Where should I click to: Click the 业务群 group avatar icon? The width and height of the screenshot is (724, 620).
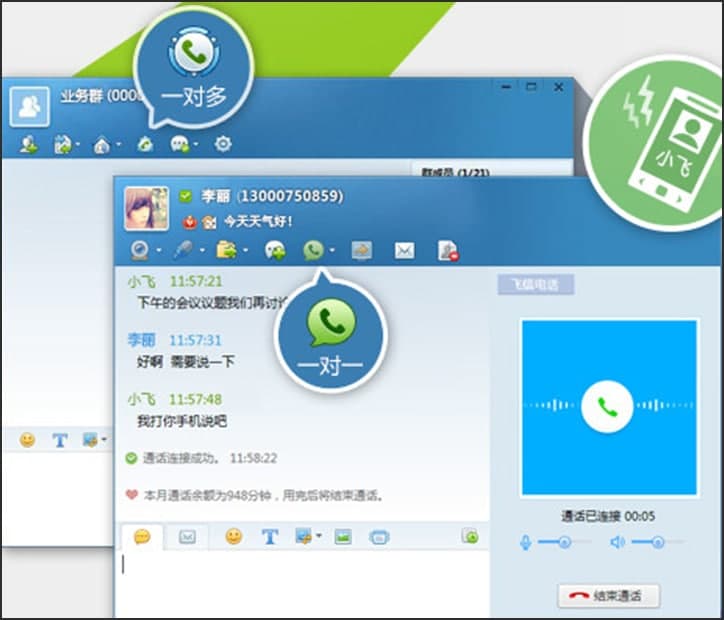coord(30,107)
